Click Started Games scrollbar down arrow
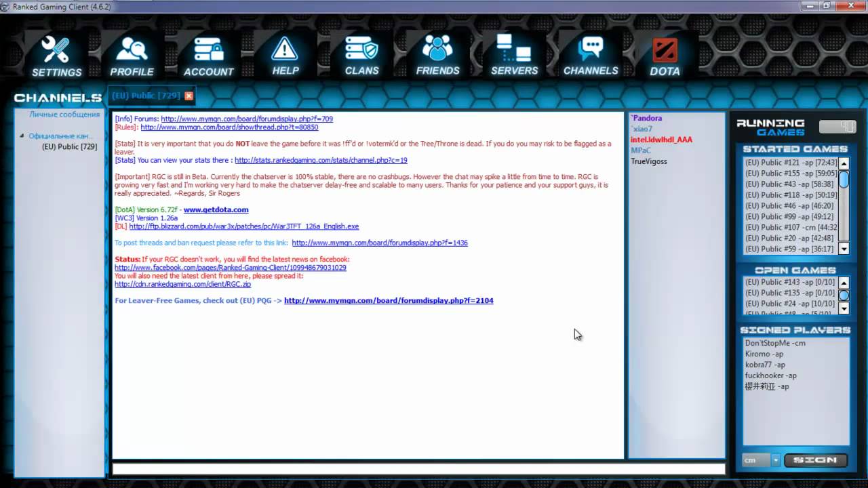This screenshot has width=868, height=488. click(844, 249)
